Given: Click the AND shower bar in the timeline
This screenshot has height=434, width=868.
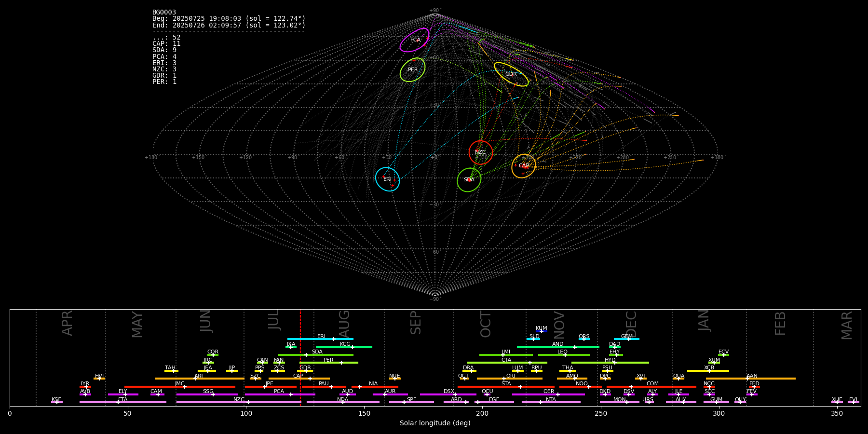Looking at the screenshot, I should point(558,347).
